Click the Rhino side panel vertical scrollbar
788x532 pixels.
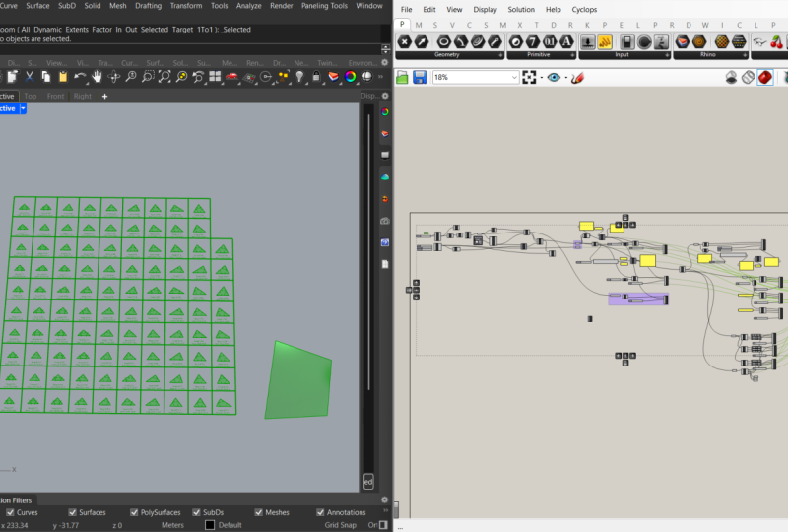point(368,251)
